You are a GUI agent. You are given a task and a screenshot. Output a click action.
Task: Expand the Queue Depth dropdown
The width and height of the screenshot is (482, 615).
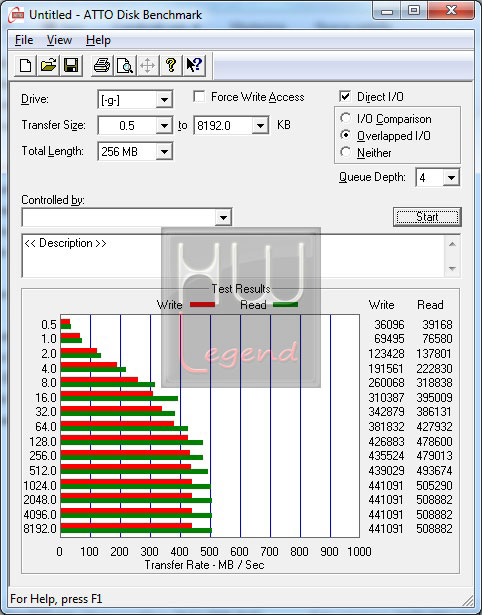(451, 178)
